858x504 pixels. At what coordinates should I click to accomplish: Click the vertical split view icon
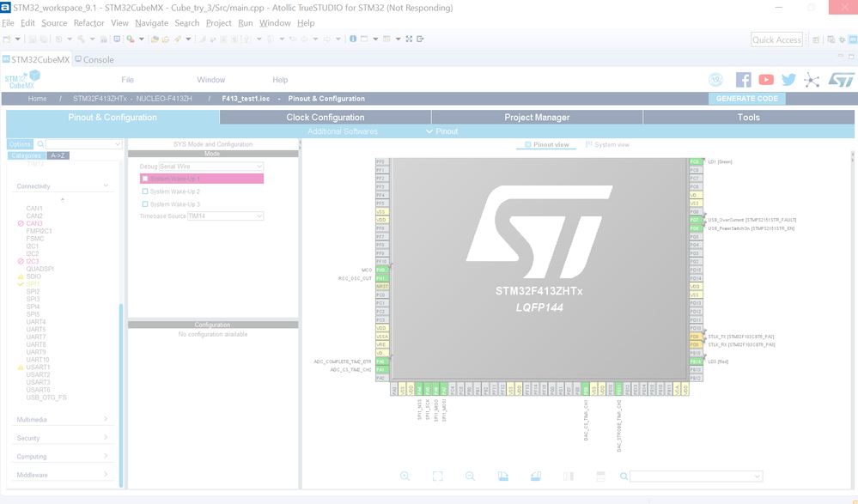(569, 476)
